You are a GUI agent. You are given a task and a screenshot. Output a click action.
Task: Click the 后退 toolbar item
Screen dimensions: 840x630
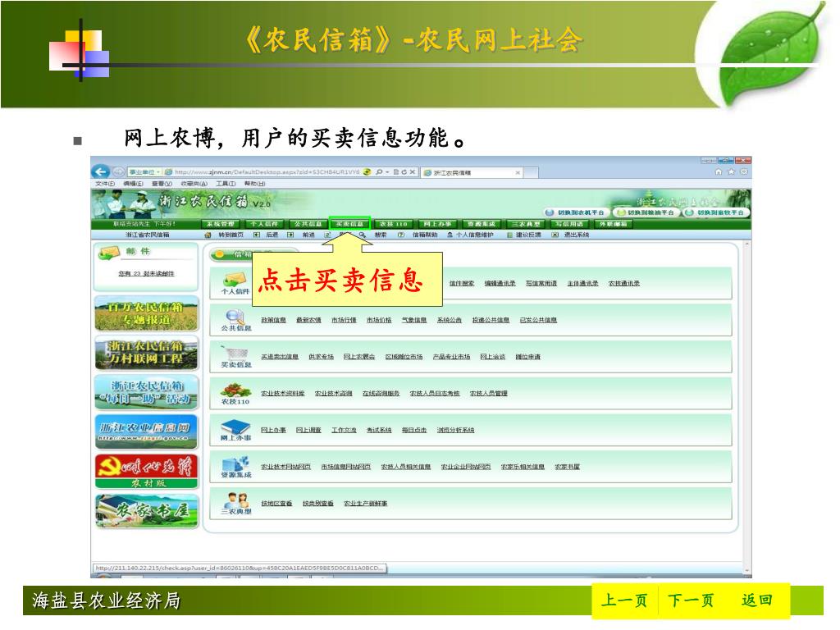click(x=267, y=235)
